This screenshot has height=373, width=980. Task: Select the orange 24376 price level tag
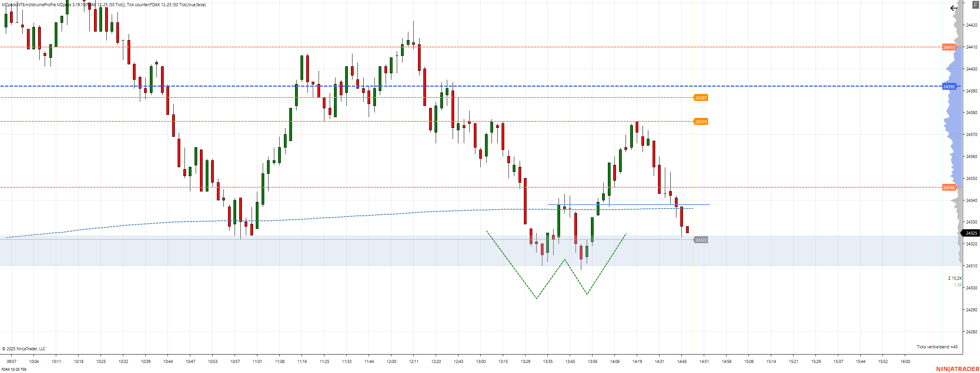pos(701,122)
